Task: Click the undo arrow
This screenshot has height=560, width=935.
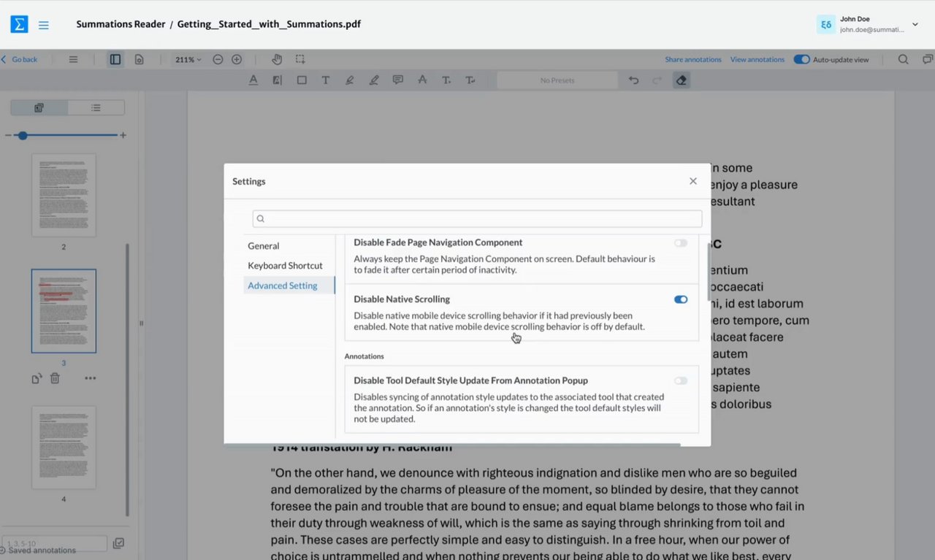Action: (x=633, y=80)
